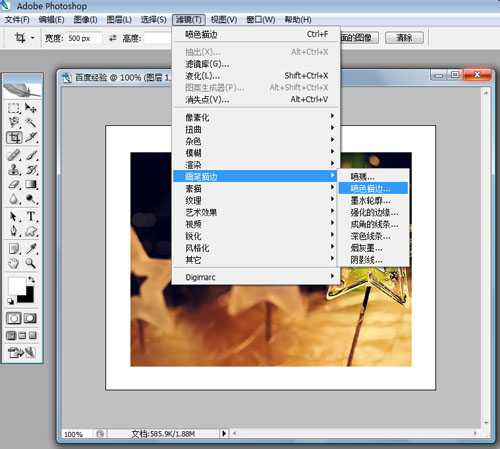The image size is (500, 449).
Task: Choose 喷色描边... in brush strokes submenu
Action: (373, 188)
